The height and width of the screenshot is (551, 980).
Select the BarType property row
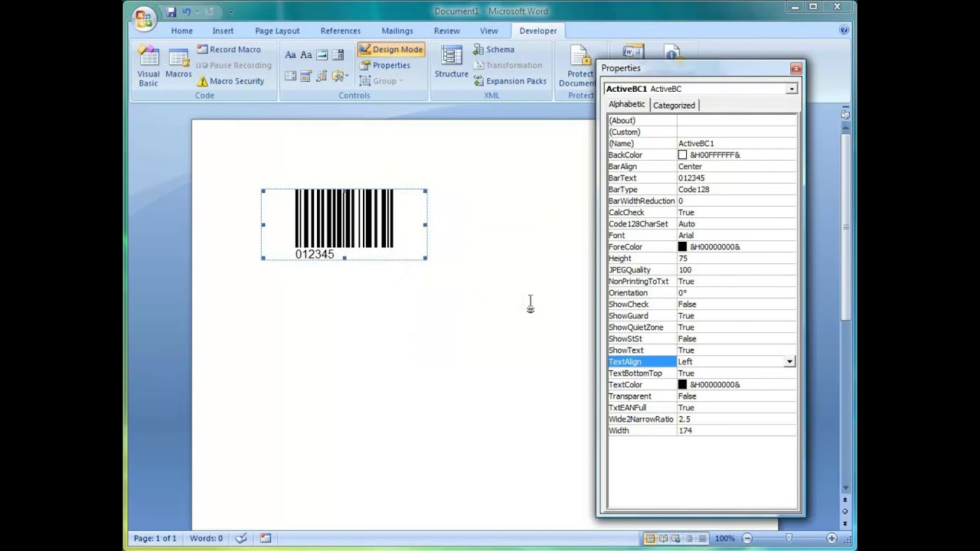(702, 190)
